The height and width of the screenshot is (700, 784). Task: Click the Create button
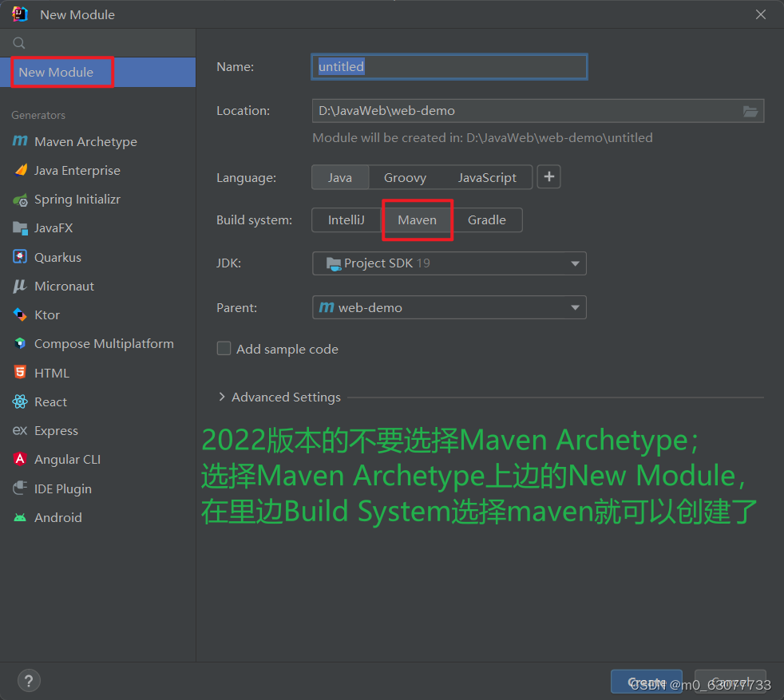(647, 682)
